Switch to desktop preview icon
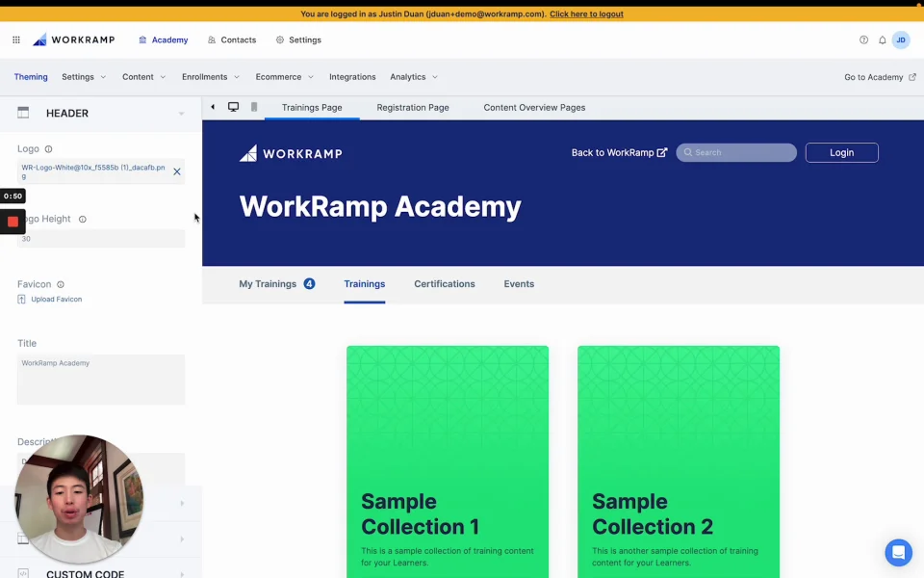The height and width of the screenshot is (578, 924). coord(233,107)
